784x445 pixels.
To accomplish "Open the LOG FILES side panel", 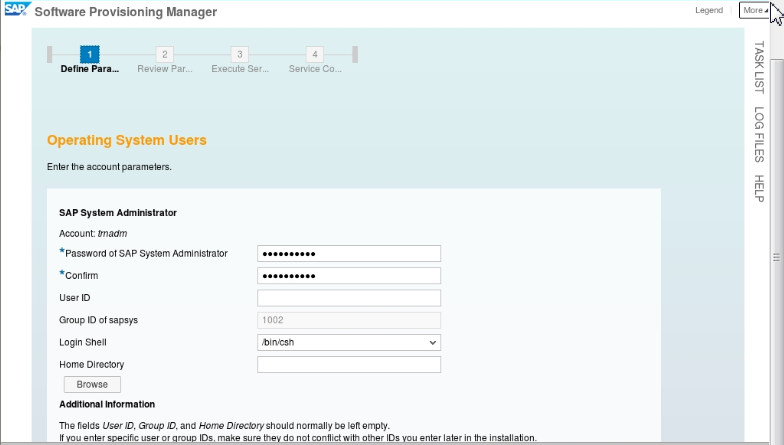I will pos(759,134).
